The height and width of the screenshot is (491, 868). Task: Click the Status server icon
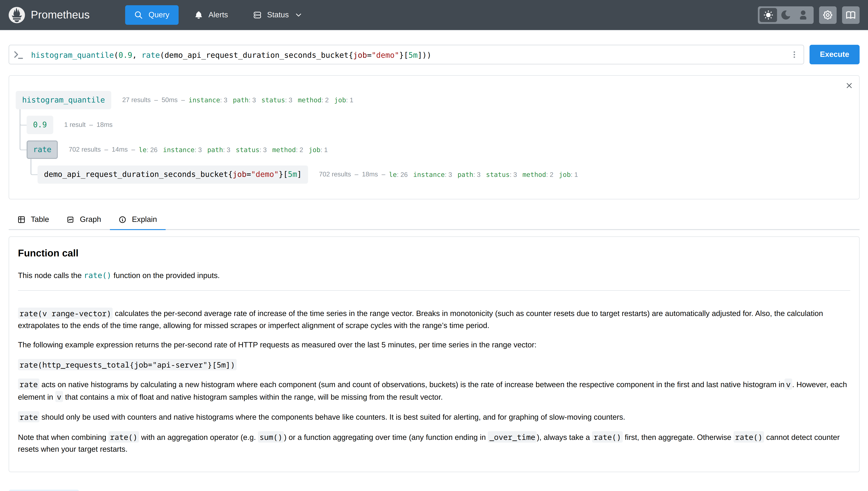(x=257, y=15)
